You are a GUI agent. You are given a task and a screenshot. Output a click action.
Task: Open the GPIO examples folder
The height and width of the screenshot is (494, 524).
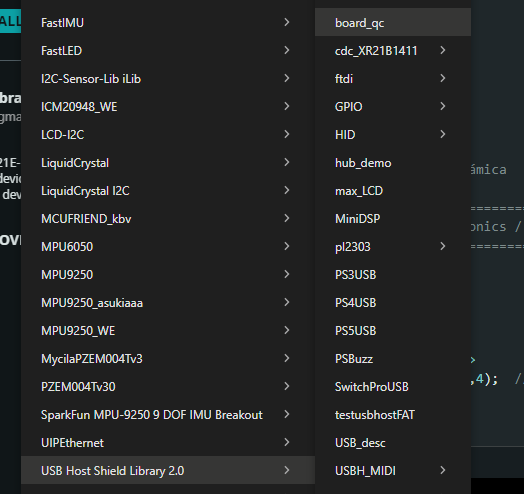(x=393, y=107)
